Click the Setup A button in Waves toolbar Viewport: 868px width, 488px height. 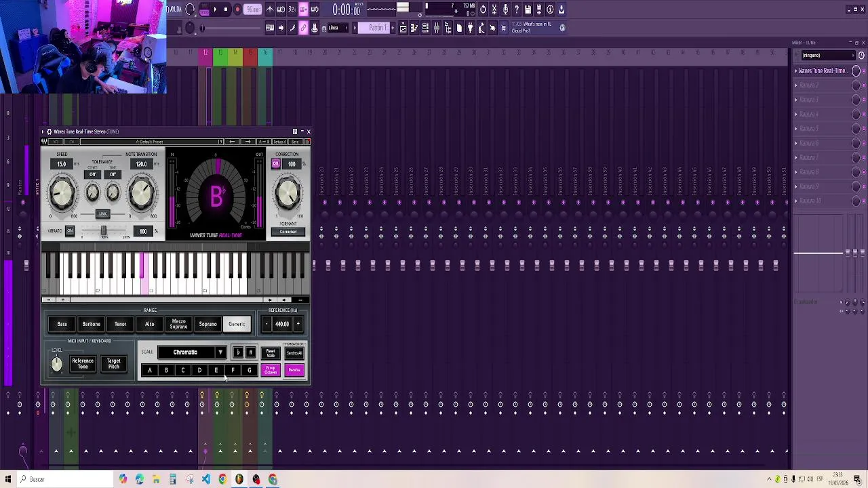point(279,142)
